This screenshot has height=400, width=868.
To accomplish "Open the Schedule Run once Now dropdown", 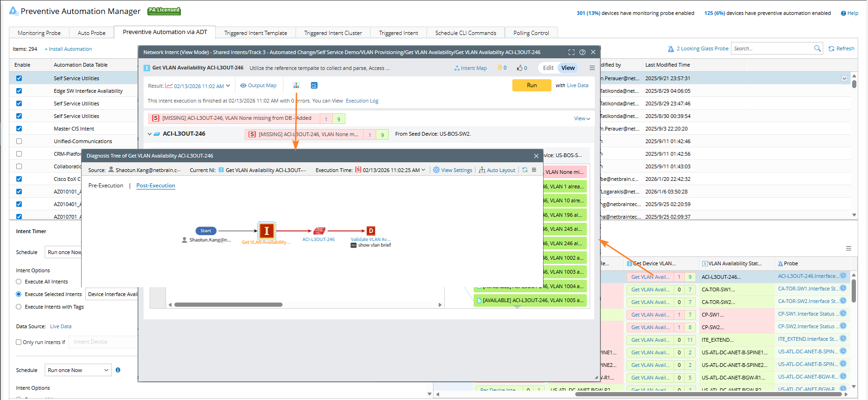I will click(78, 370).
